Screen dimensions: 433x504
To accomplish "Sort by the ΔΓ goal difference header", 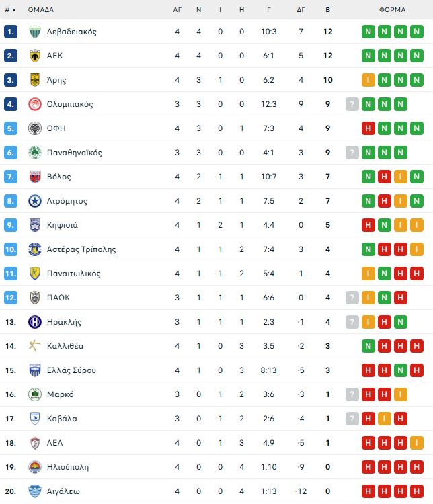I will pos(301,10).
